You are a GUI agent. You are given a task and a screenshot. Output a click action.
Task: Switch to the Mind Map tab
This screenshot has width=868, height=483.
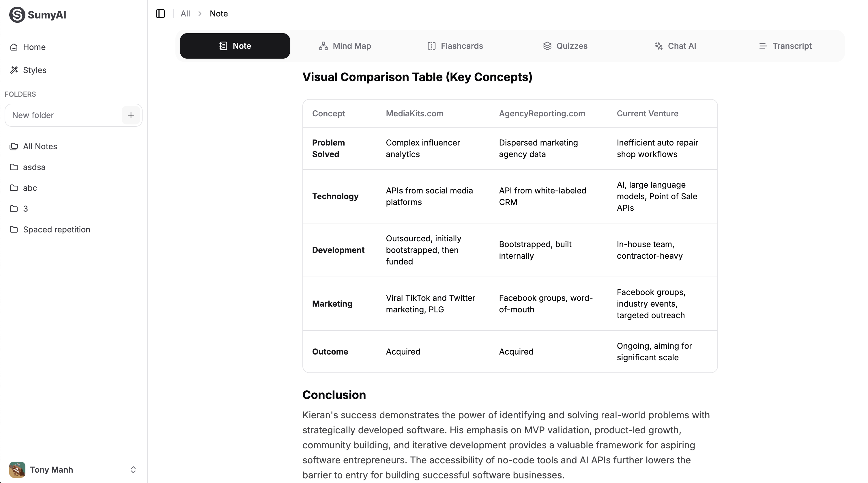coord(345,46)
